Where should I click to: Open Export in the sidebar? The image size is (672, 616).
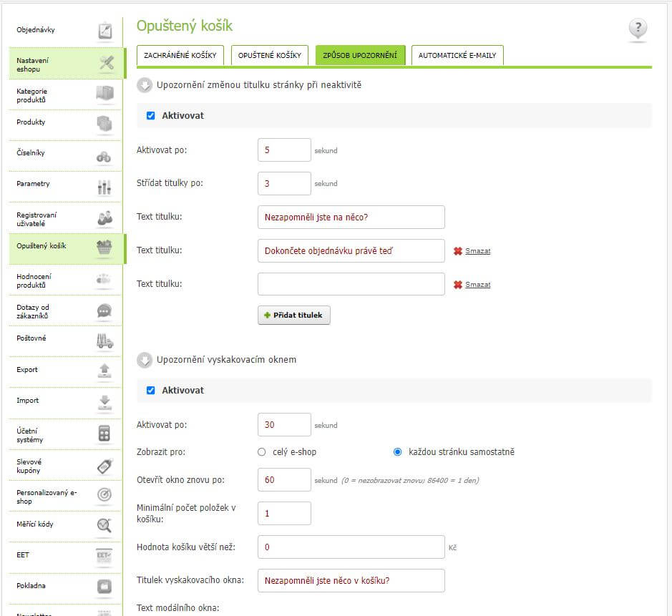point(27,370)
